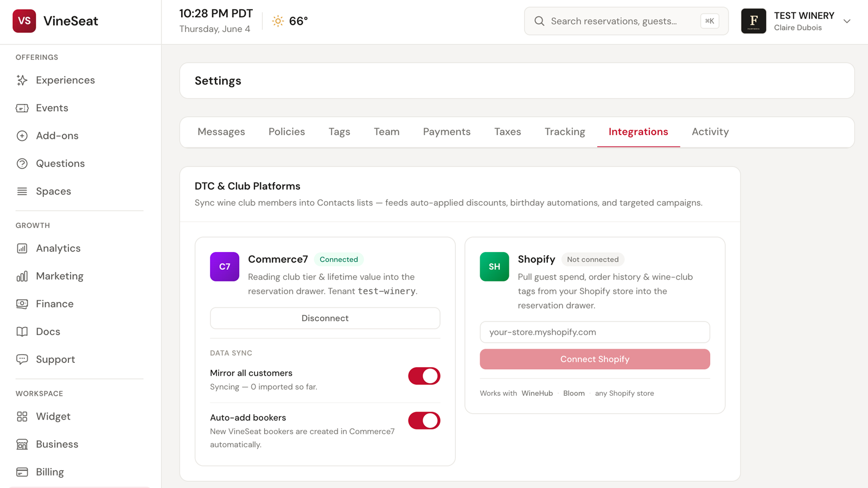Switch to the Team tab
Viewport: 868px width, 488px height.
click(386, 132)
